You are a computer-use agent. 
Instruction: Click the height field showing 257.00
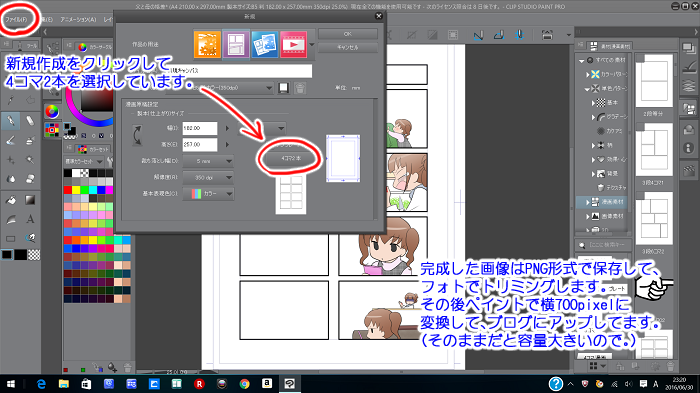[200, 144]
